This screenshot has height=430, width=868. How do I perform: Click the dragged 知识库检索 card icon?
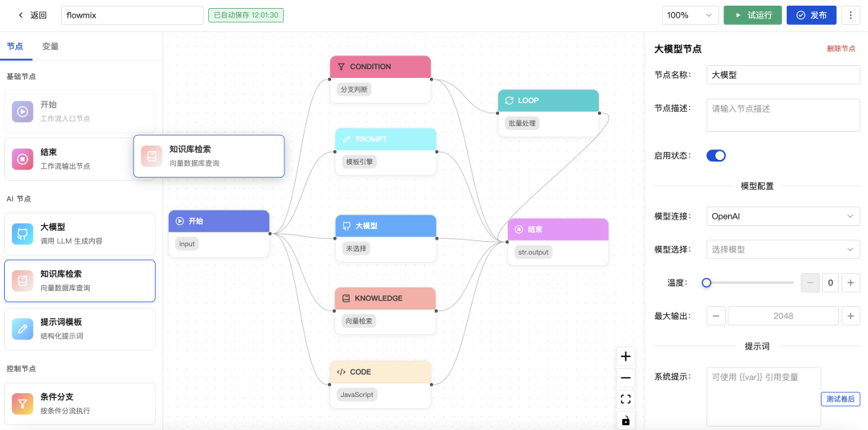click(152, 156)
